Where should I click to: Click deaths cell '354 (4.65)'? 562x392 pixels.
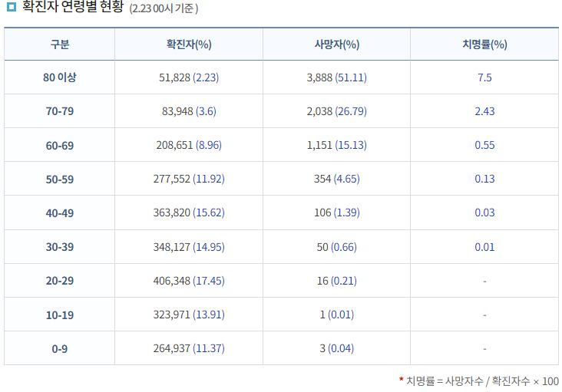(x=336, y=179)
